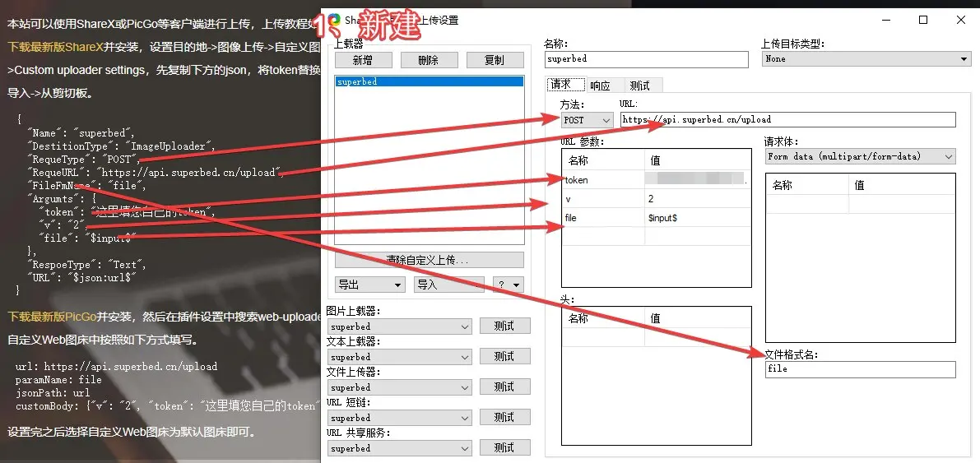The height and width of the screenshot is (463, 980).
Task: Expand the 文件上传器 combo box
Action: click(x=400, y=387)
